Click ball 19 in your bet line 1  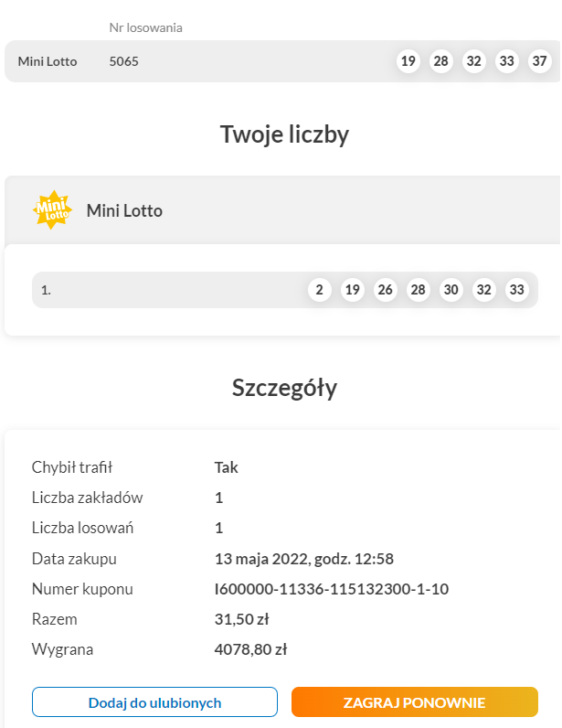pyautogui.click(x=352, y=290)
